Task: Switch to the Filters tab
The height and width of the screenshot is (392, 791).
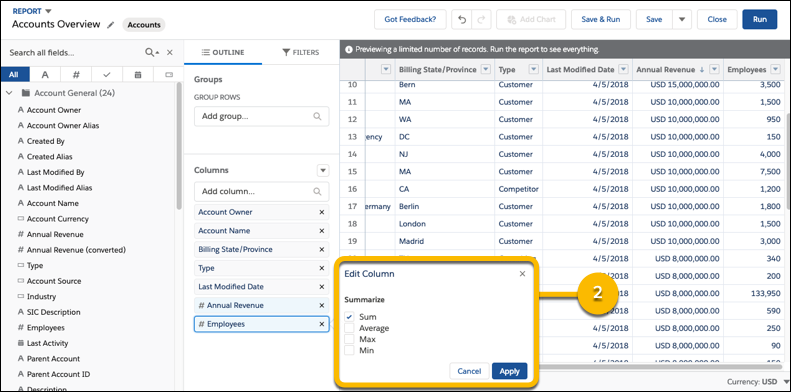Action: pos(301,52)
